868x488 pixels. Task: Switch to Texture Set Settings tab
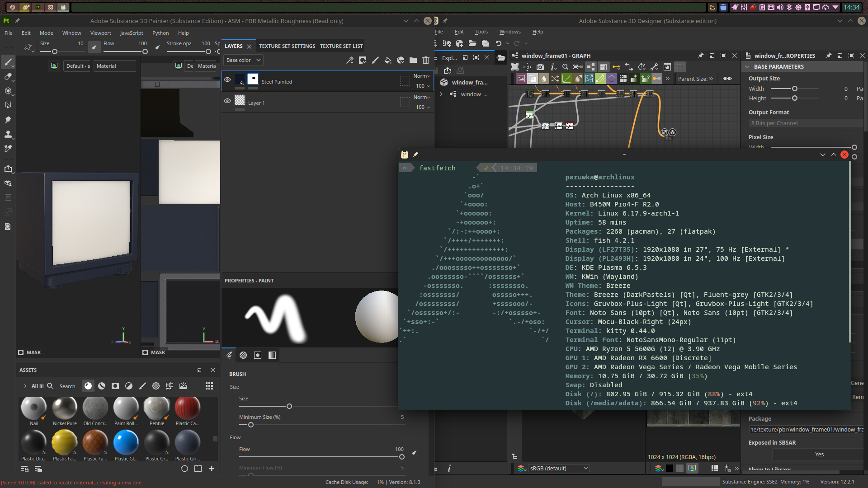coord(287,46)
